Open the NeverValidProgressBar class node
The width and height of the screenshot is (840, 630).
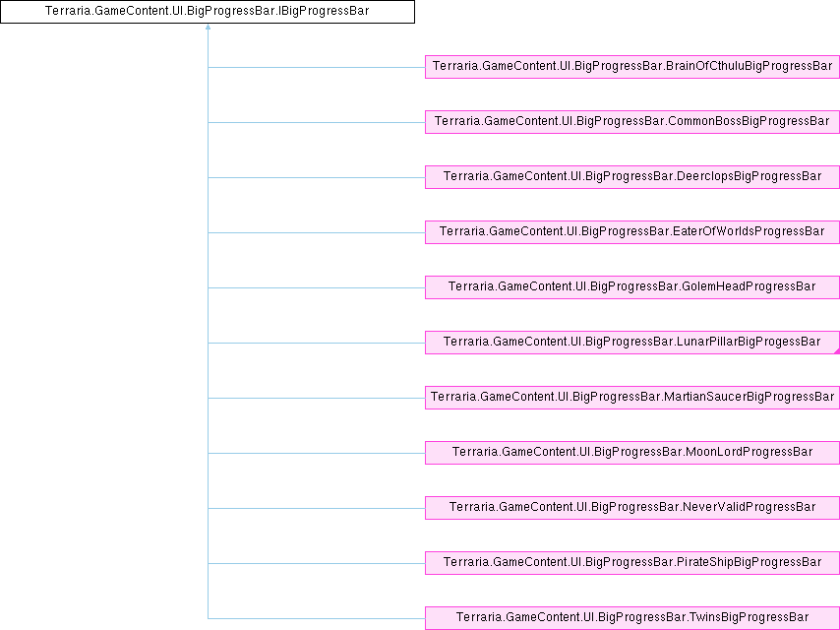[631, 508]
